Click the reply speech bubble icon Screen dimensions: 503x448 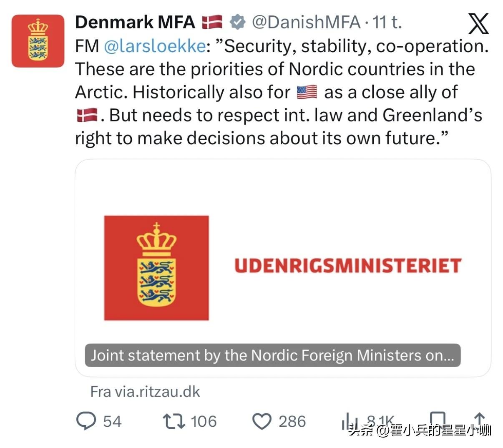pos(86,421)
